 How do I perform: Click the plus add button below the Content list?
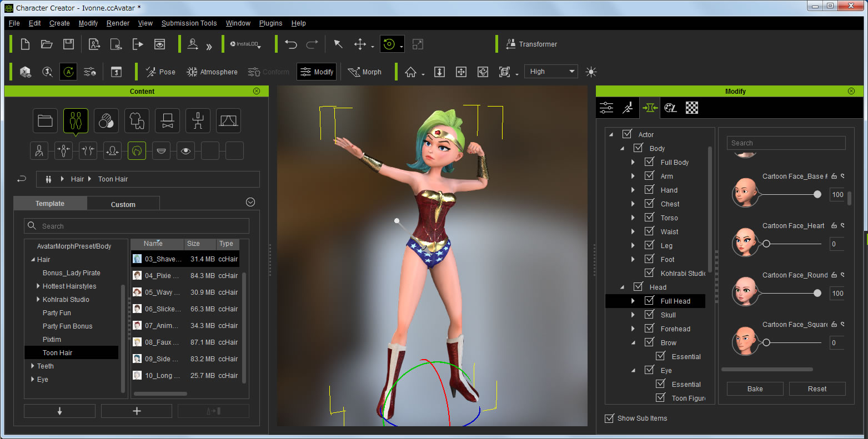point(137,411)
